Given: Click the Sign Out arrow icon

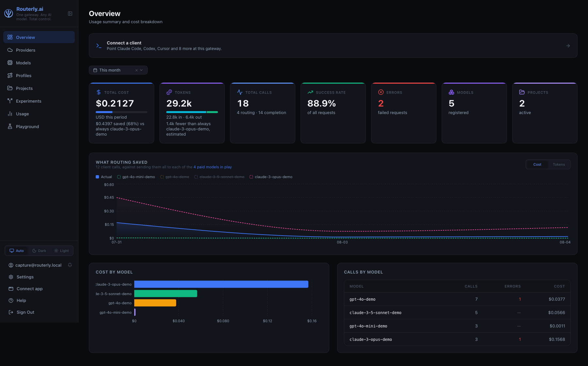Looking at the screenshot, I should point(11,312).
